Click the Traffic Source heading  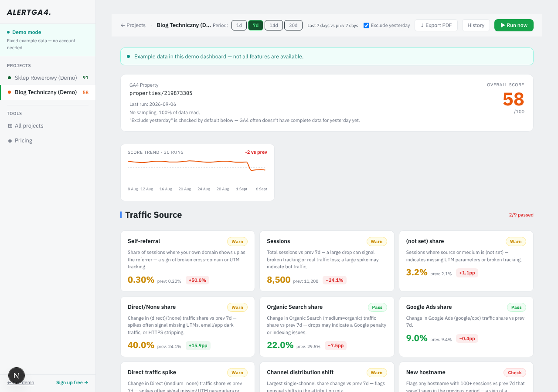click(153, 215)
